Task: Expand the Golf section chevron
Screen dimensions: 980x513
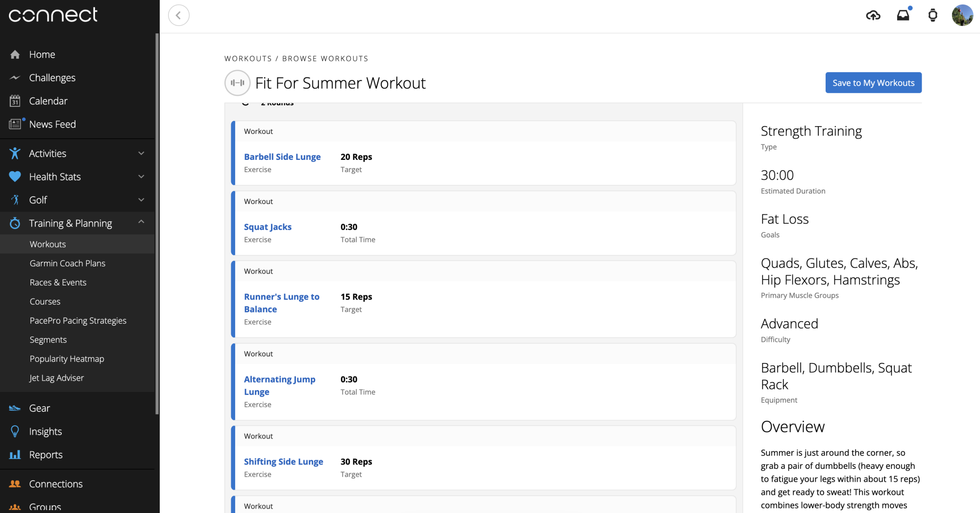Action: 141,200
